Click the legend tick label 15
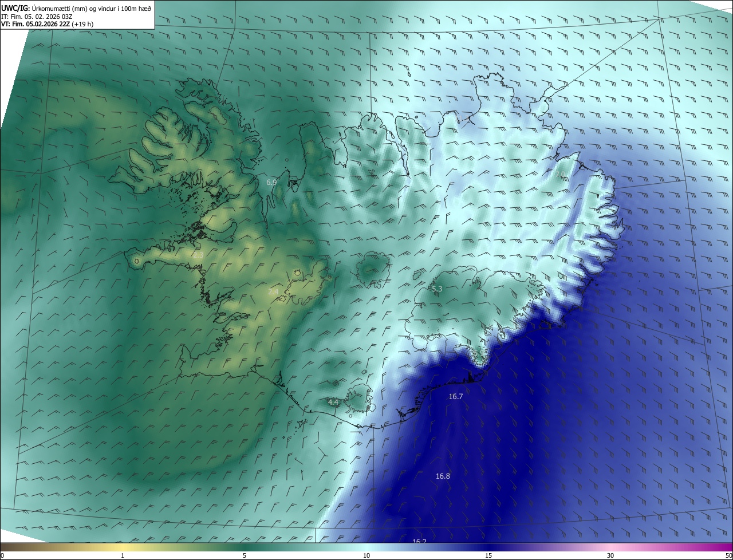This screenshot has height=560, width=733. pyautogui.click(x=488, y=556)
